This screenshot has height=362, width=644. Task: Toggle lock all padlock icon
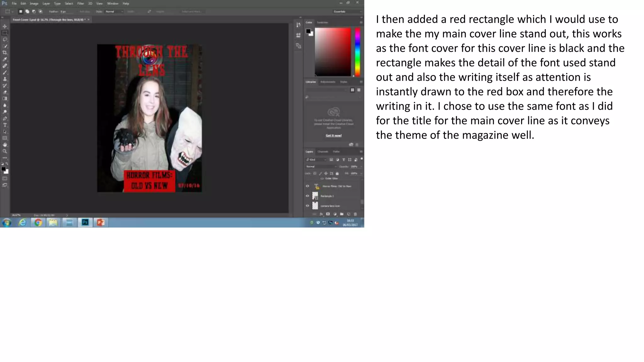click(337, 173)
